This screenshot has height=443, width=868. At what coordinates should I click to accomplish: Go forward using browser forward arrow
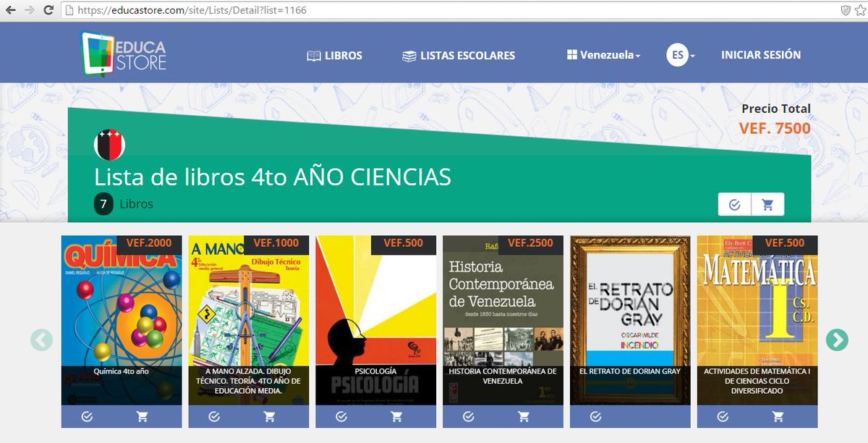point(30,11)
